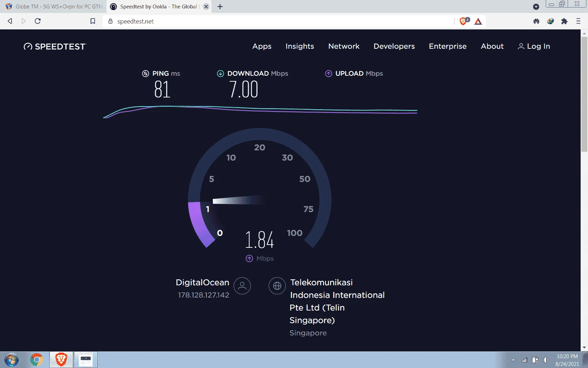Close the Speedtest by Ookla tab
This screenshot has height=368, width=588.
pos(206,7)
